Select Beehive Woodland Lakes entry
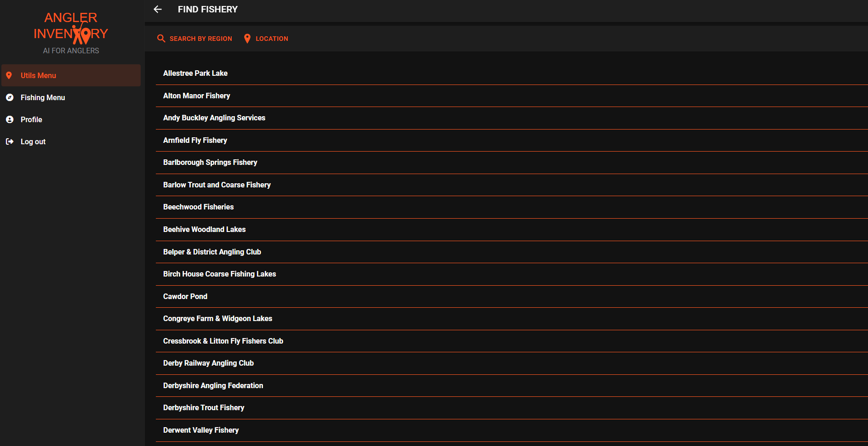The width and height of the screenshot is (868, 446). (x=205, y=229)
